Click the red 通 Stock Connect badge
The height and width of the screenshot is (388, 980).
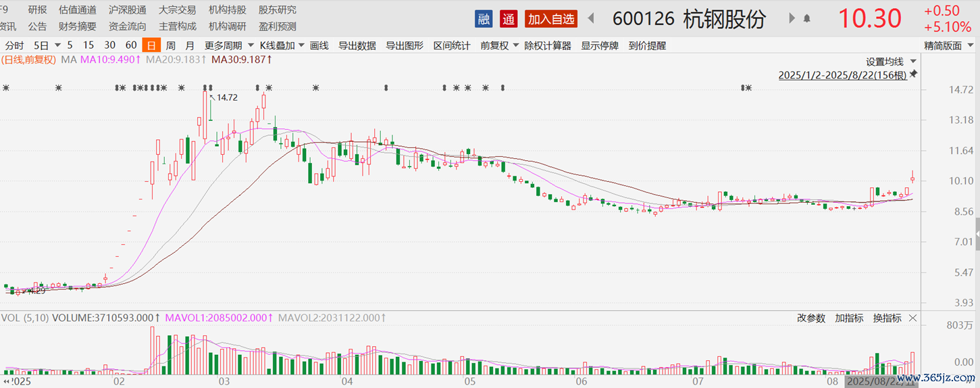coord(509,19)
